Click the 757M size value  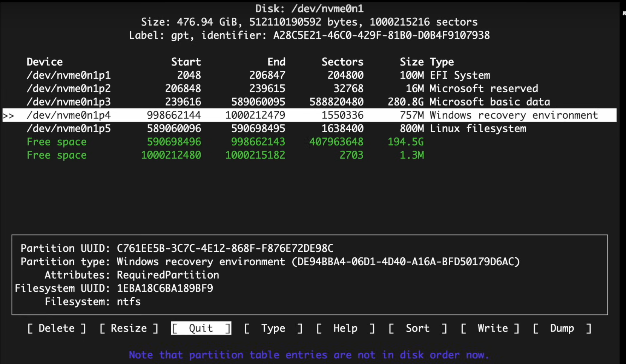412,115
